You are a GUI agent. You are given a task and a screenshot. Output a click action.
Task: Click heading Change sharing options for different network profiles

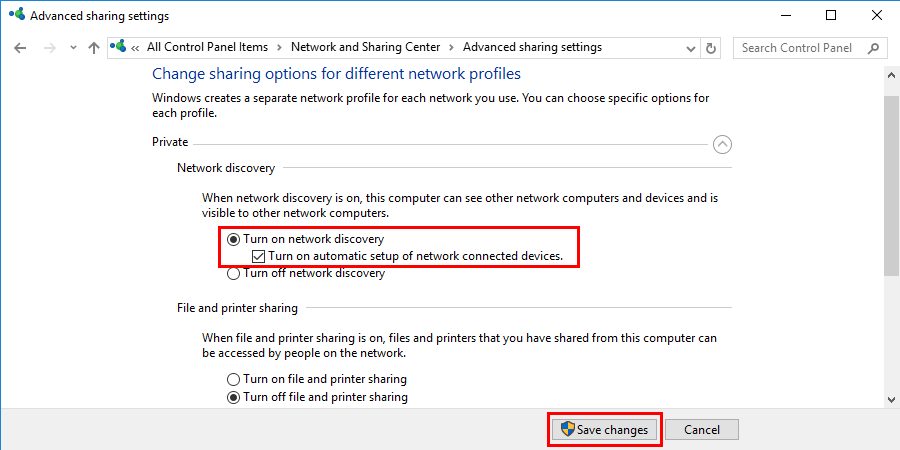tap(336, 74)
